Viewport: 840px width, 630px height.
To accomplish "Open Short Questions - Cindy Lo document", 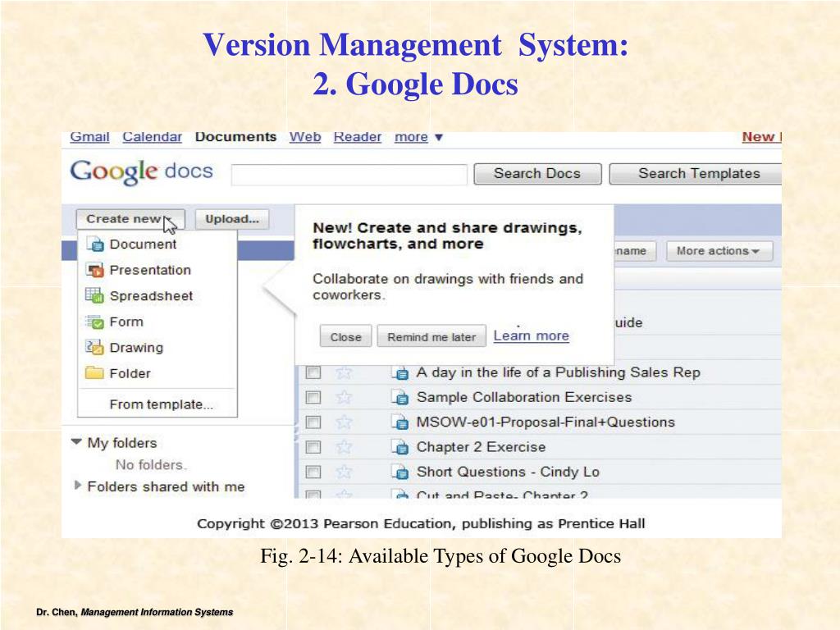I will coord(508,472).
